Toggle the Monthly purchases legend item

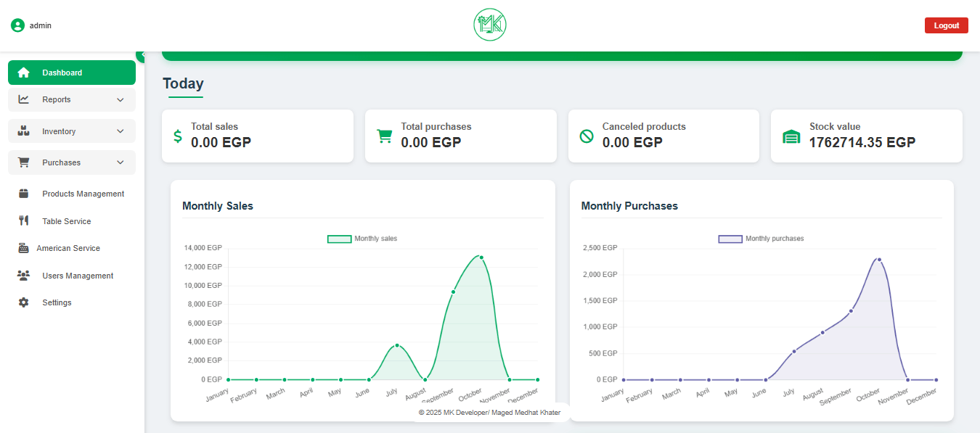click(x=761, y=239)
